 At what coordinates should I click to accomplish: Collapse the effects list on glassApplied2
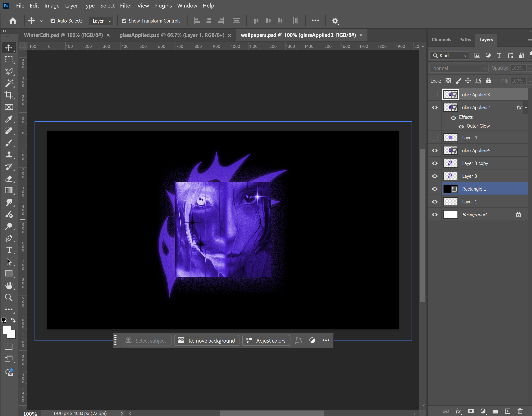point(526,107)
